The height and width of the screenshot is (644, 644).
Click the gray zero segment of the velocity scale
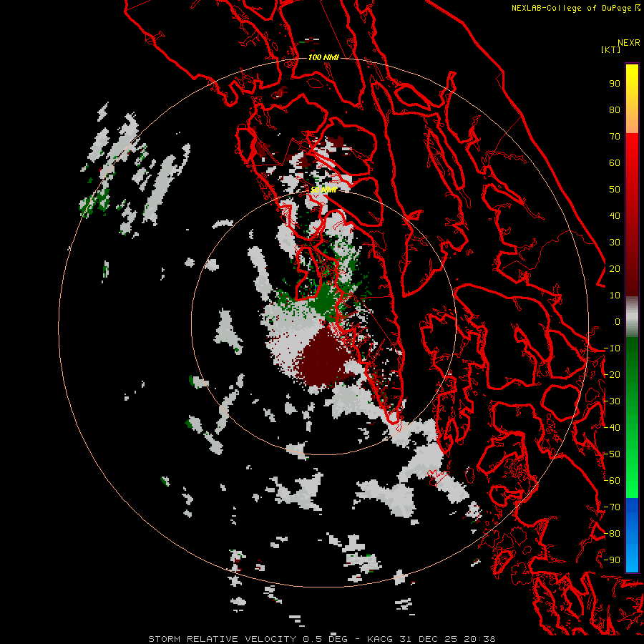[632, 317]
